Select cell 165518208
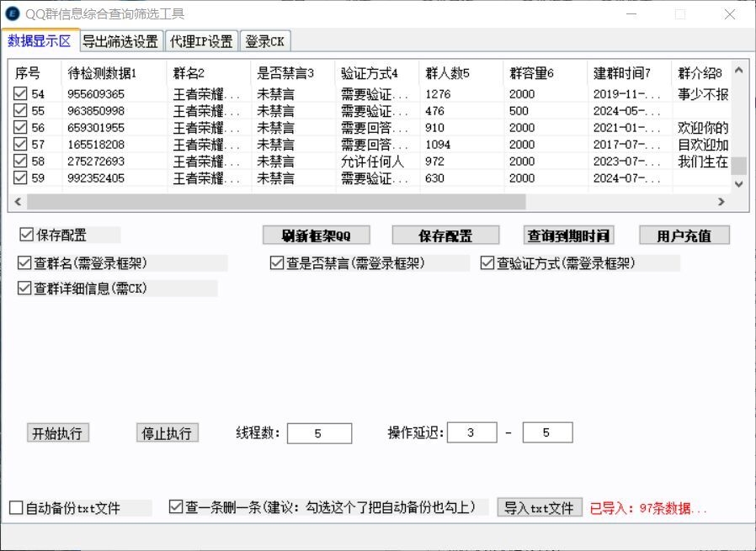756x551 pixels. (96, 144)
